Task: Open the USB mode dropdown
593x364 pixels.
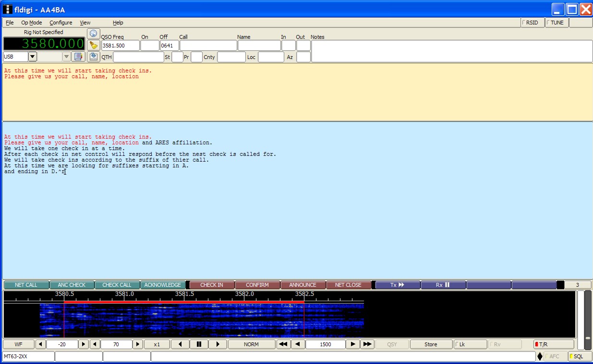Action: tap(33, 57)
